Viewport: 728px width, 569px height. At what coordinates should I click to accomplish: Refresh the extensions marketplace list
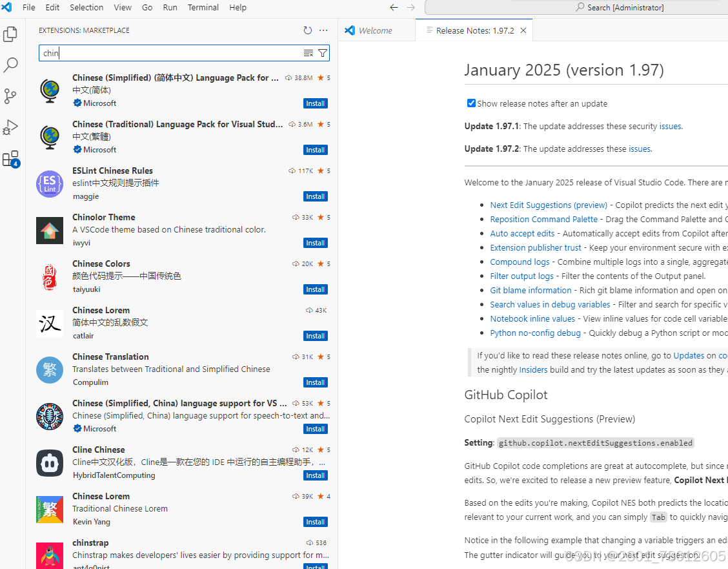tap(307, 30)
